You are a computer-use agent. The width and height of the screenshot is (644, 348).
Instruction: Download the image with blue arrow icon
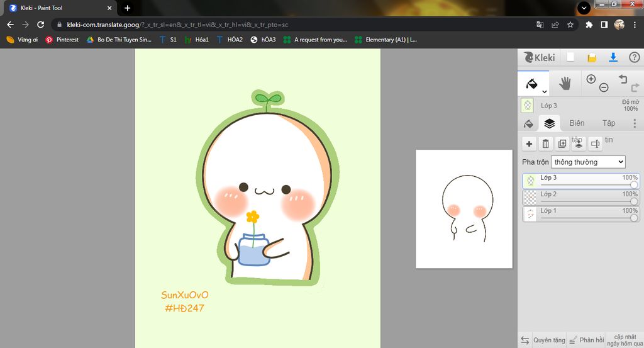[613, 57]
